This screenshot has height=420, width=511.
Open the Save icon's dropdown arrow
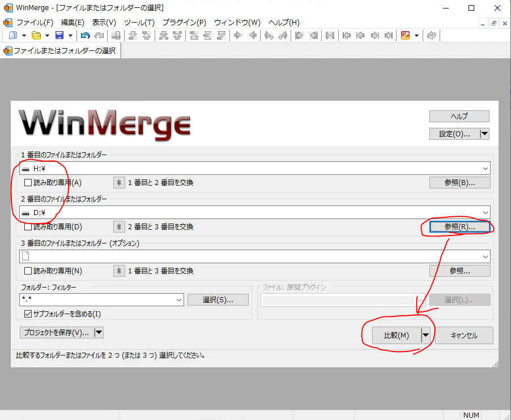70,35
